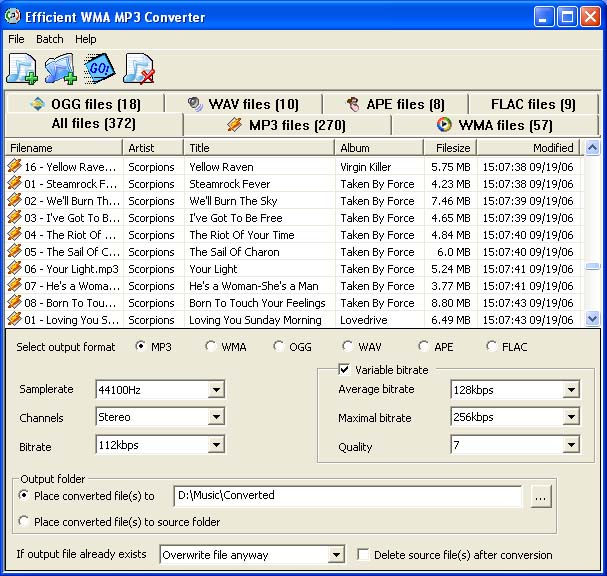The width and height of the screenshot is (607, 576).
Task: Open the Bitrate 112kbps dropdown
Action: [x=216, y=445]
